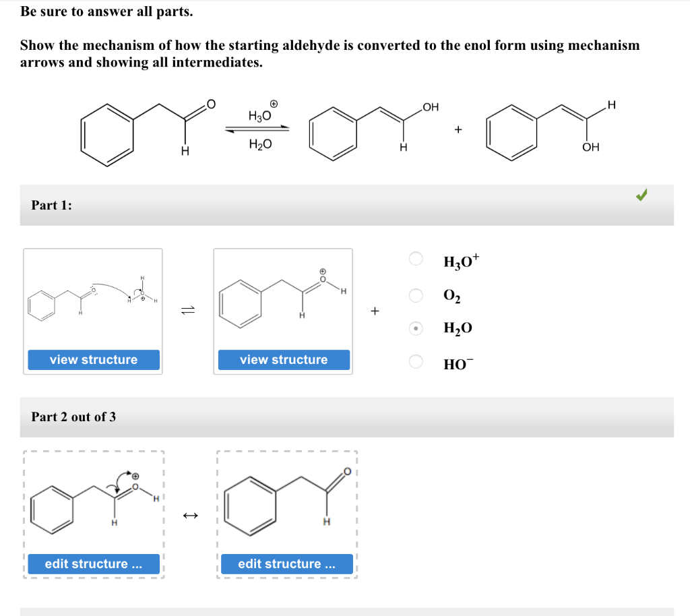Click the resonance double-headed arrow in Part 2
The width and height of the screenshot is (690, 616).
[x=189, y=515]
